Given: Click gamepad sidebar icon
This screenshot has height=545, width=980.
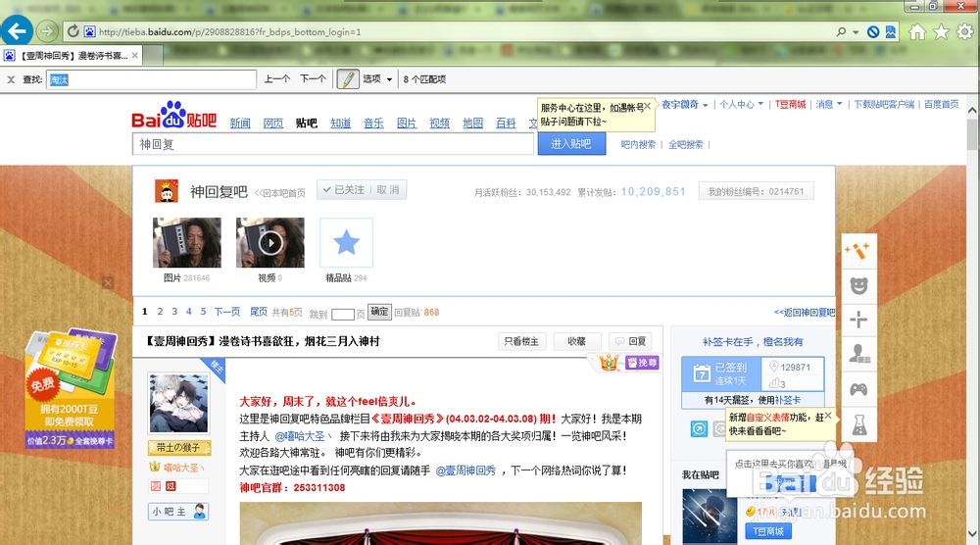Looking at the screenshot, I should (858, 389).
